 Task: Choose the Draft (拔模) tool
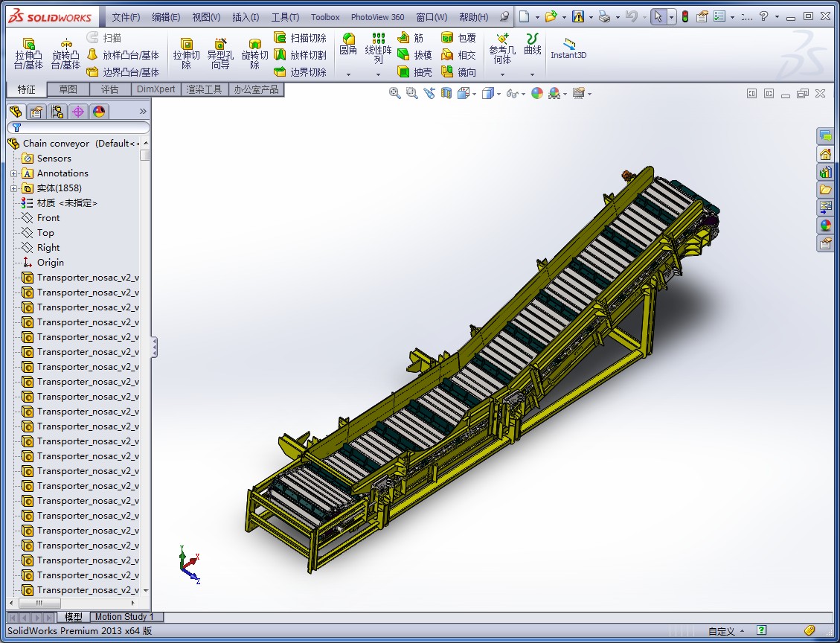414,54
